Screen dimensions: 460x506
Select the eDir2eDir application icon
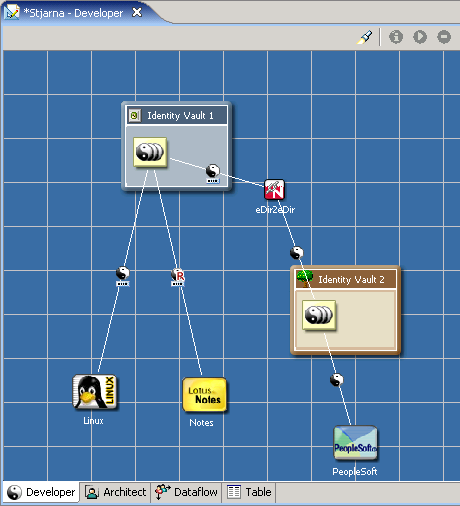click(274, 190)
